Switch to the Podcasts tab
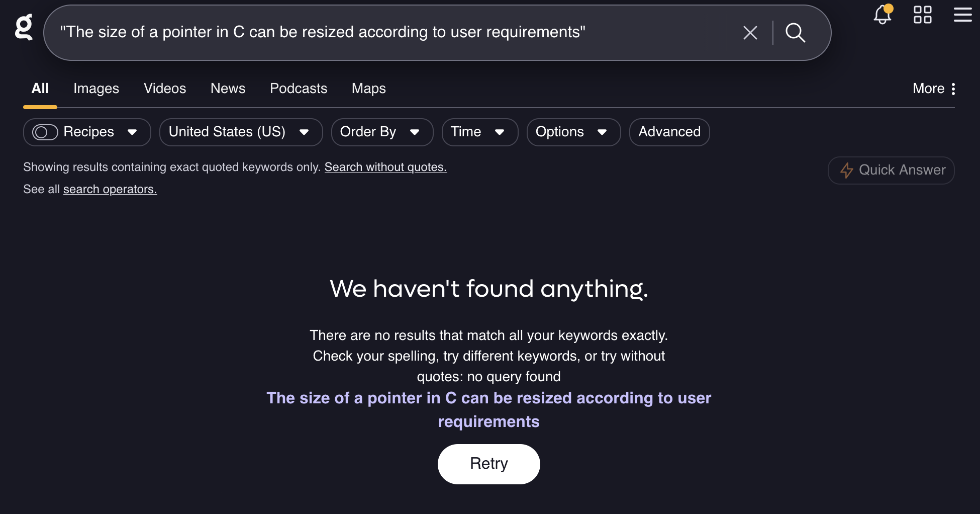The height and width of the screenshot is (514, 980). point(299,89)
